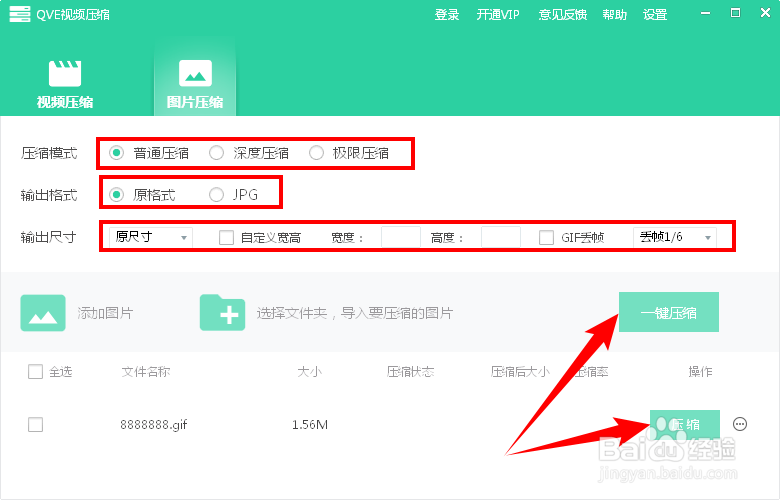Image resolution: width=780 pixels, height=500 pixels.
Task: Click the 压缩状态 column header
Action: pos(410,372)
